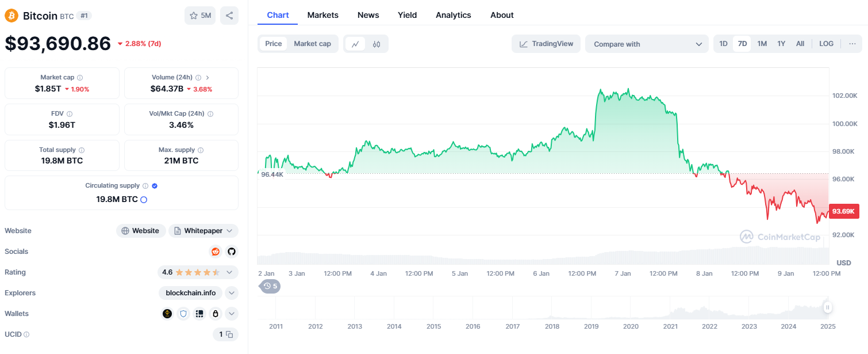Open Volume (24h) details arrow
The height and width of the screenshot is (354, 868).
tap(208, 77)
